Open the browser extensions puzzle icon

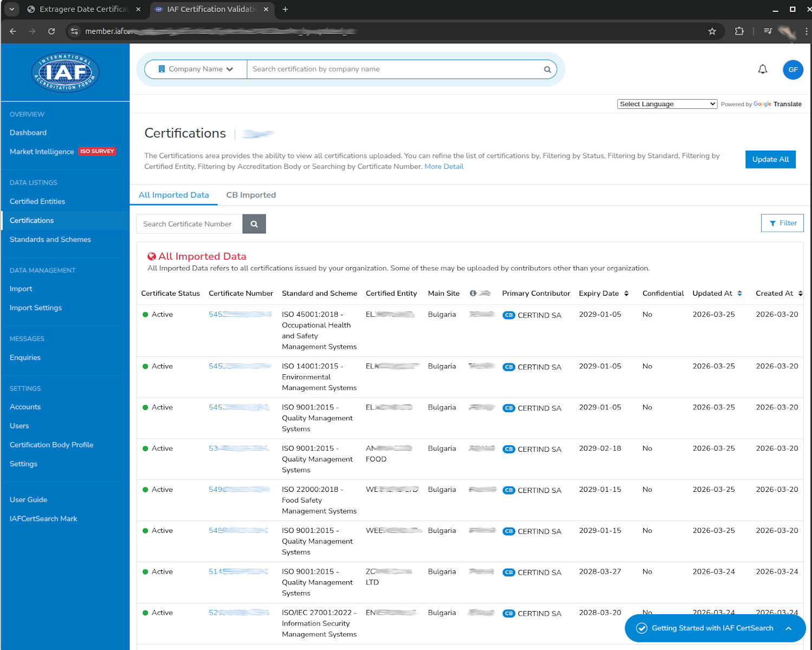click(x=739, y=31)
